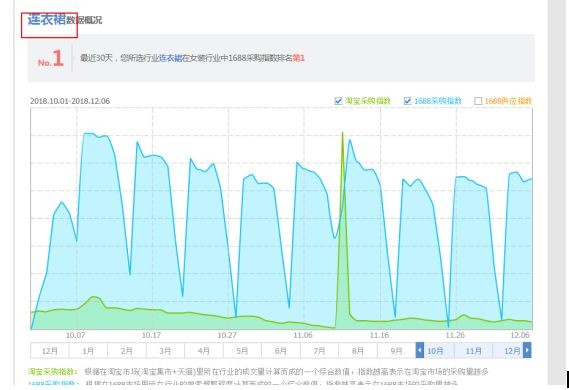Select the 3月 month segment
569x390 pixels.
point(165,351)
